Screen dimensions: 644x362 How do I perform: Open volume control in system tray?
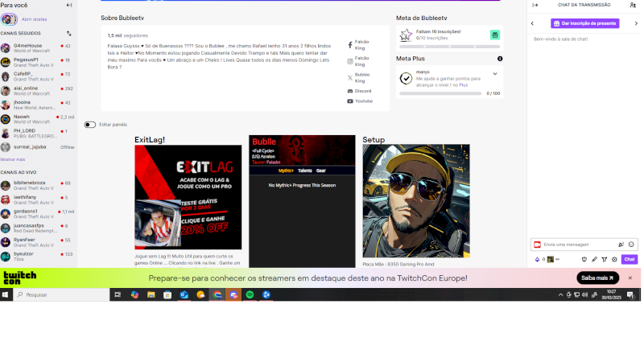tap(584, 294)
